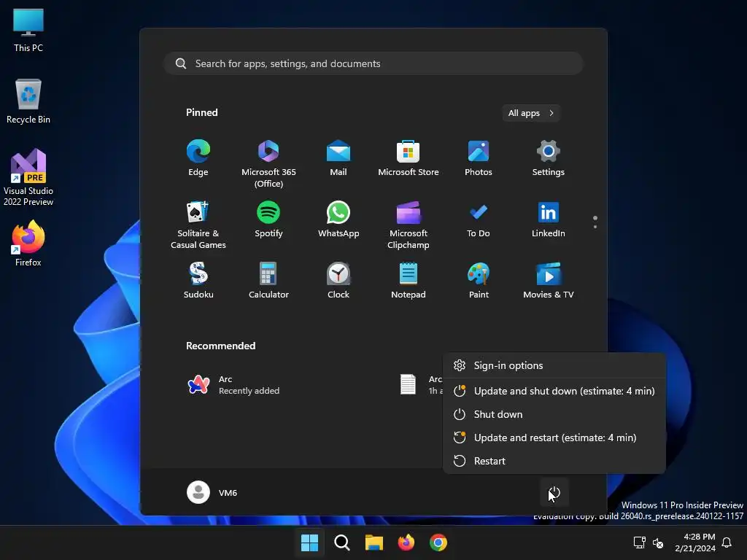
Task: Select Sign-in options
Action: pos(554,365)
